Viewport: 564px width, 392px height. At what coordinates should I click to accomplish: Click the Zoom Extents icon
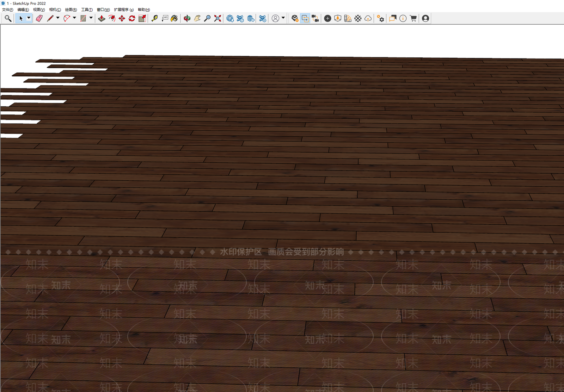tap(217, 18)
